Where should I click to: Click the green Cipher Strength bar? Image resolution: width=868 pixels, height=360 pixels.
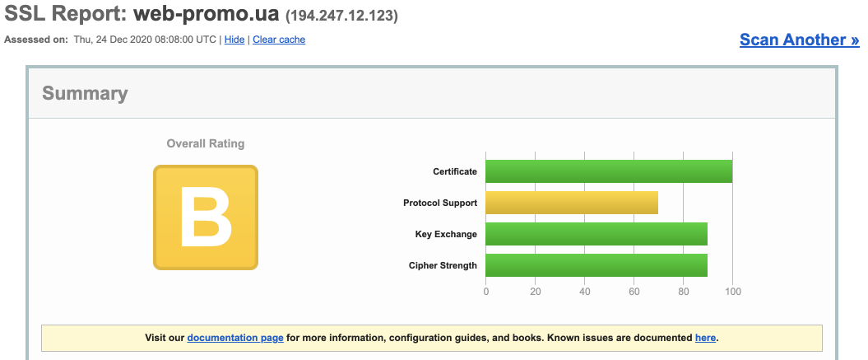[x=596, y=265]
